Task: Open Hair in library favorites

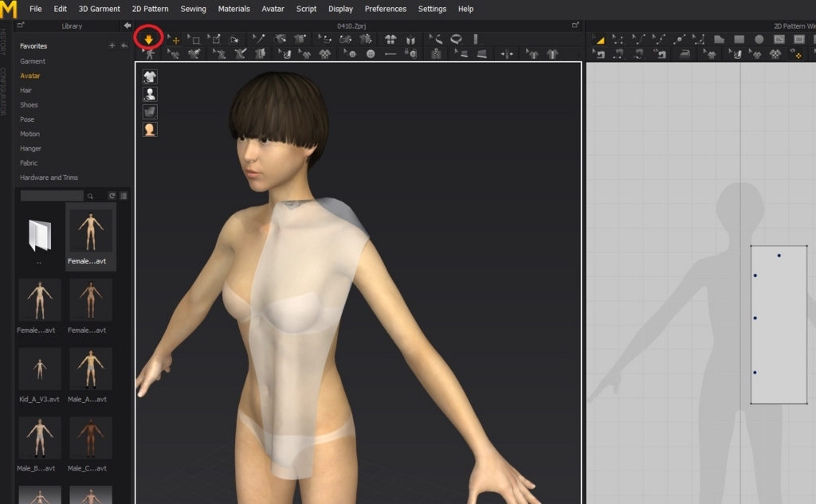Action: (x=25, y=91)
